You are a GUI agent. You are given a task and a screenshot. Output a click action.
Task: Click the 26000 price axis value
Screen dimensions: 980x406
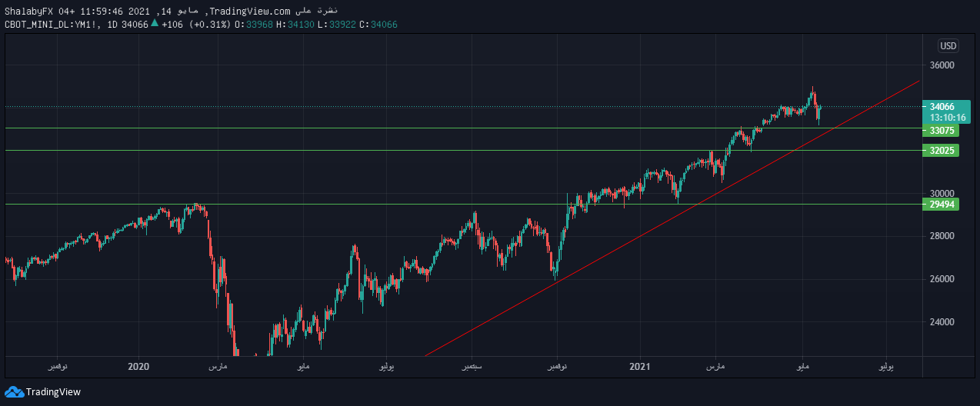click(942, 279)
